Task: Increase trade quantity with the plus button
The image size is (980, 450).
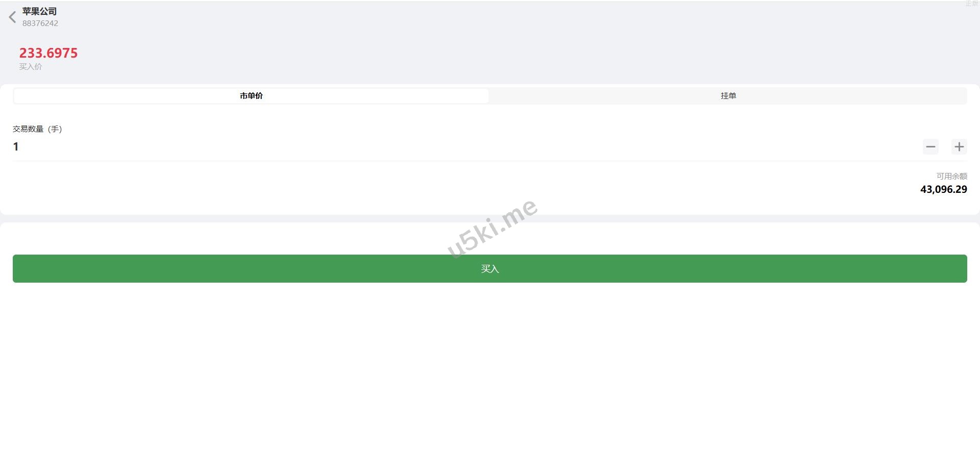Action: coord(959,147)
